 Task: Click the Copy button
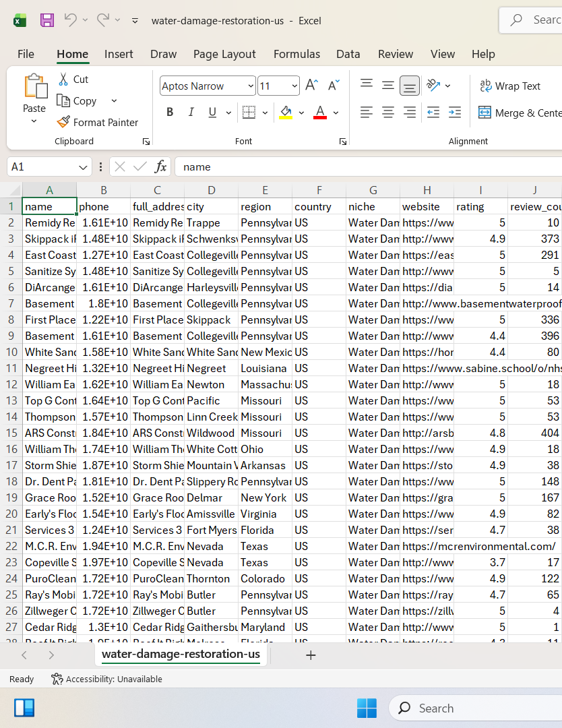pyautogui.click(x=77, y=100)
